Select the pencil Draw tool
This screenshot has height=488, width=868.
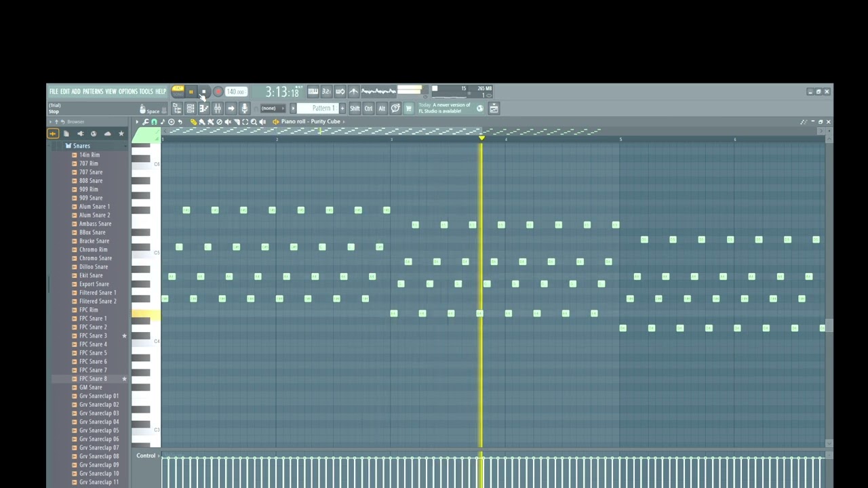coord(193,122)
